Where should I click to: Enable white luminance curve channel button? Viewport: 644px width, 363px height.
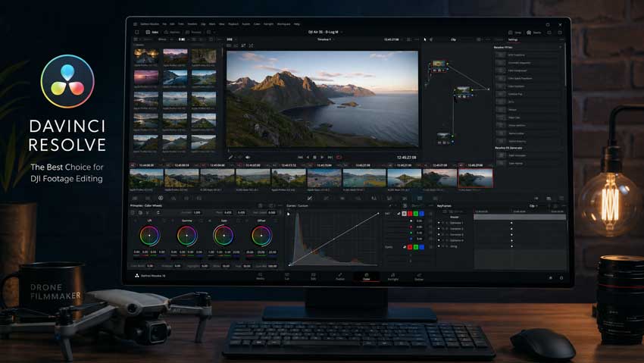coord(404,214)
